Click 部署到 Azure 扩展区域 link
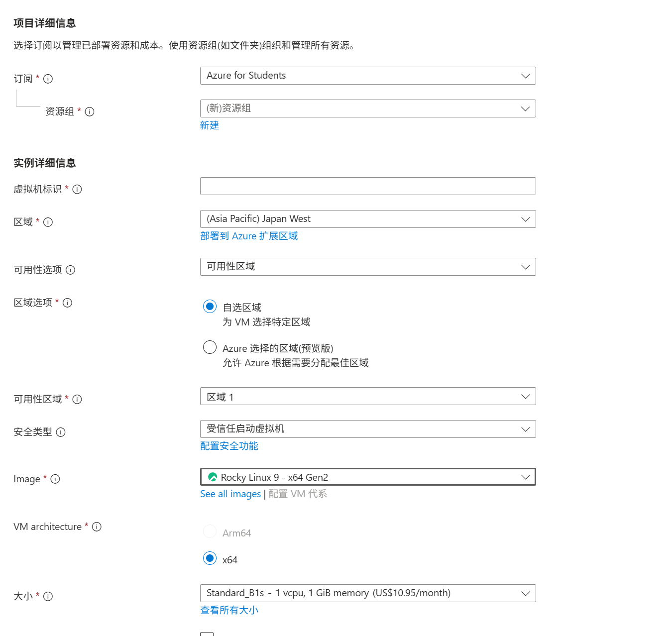This screenshot has width=672, height=636. point(249,236)
